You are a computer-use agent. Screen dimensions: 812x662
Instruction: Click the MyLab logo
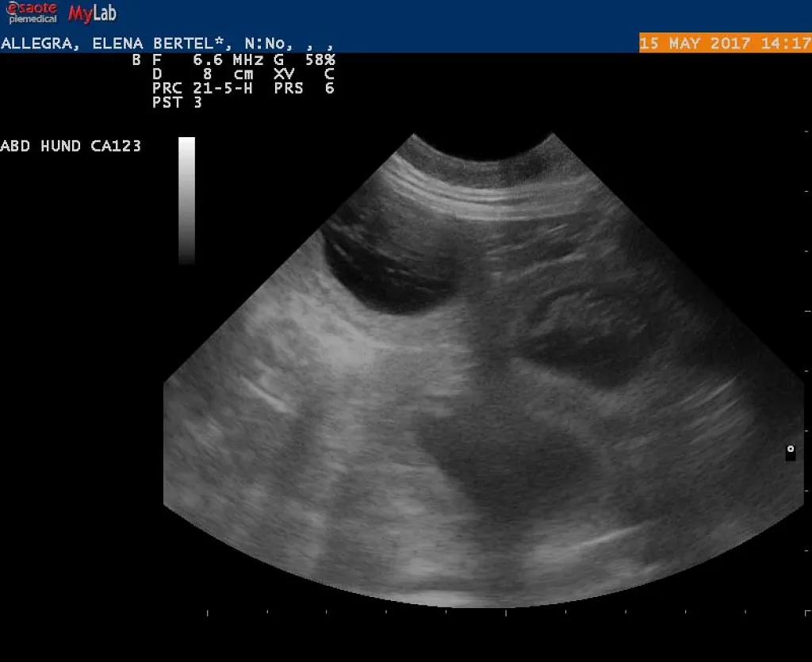tap(92, 13)
